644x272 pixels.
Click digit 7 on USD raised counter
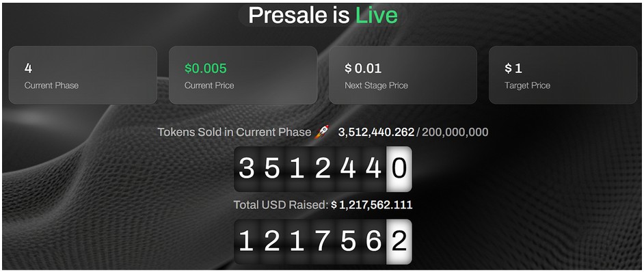[x=323, y=242]
